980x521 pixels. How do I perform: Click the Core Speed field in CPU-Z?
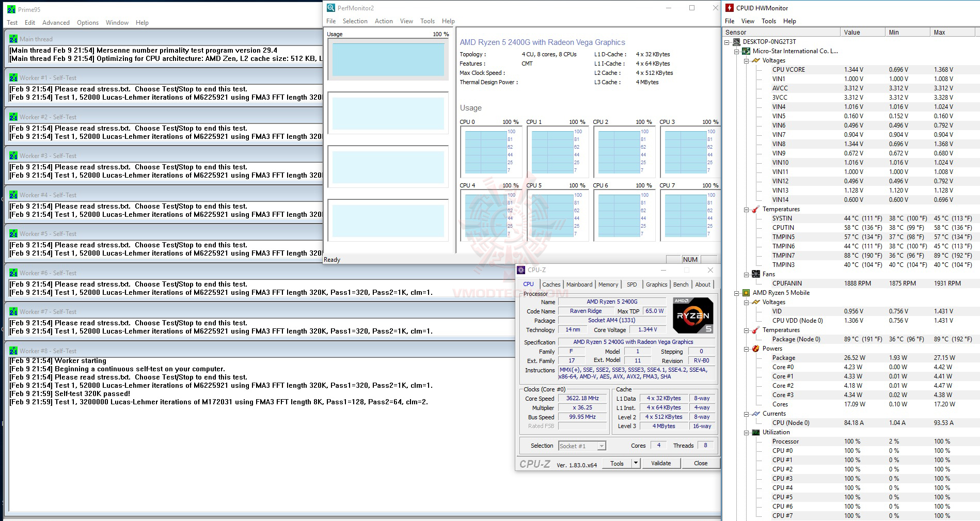582,399
